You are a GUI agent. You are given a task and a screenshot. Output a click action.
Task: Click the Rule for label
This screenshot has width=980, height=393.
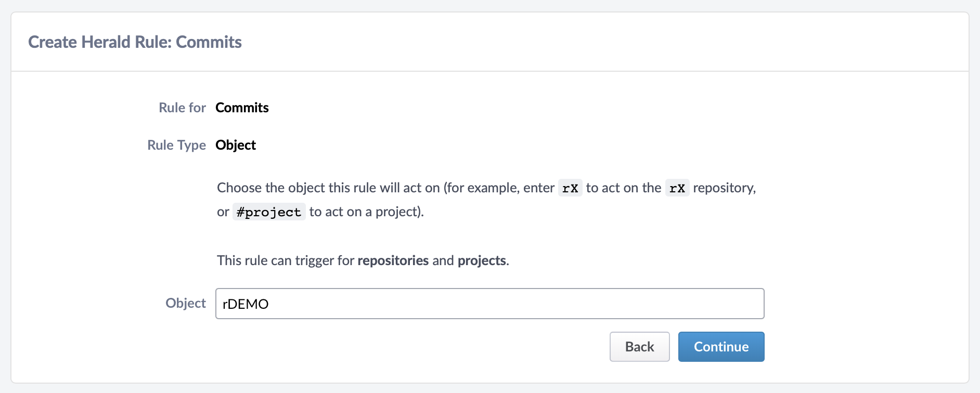pos(182,108)
